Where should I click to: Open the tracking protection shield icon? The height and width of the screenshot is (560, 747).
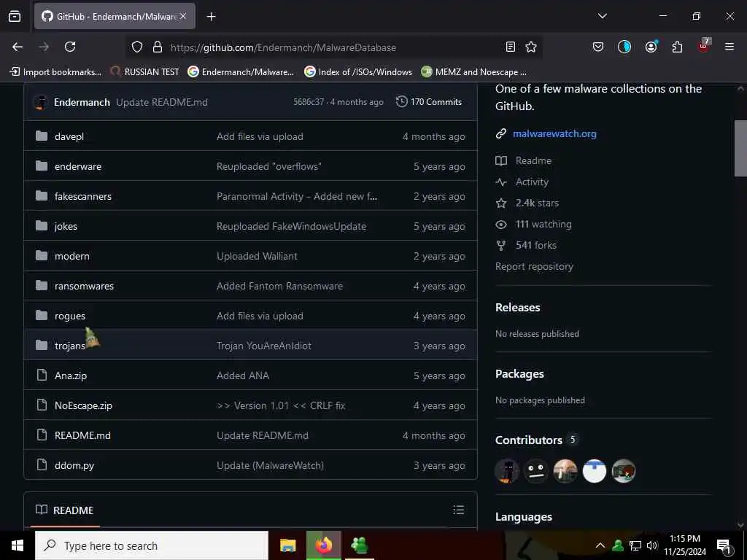click(x=137, y=47)
